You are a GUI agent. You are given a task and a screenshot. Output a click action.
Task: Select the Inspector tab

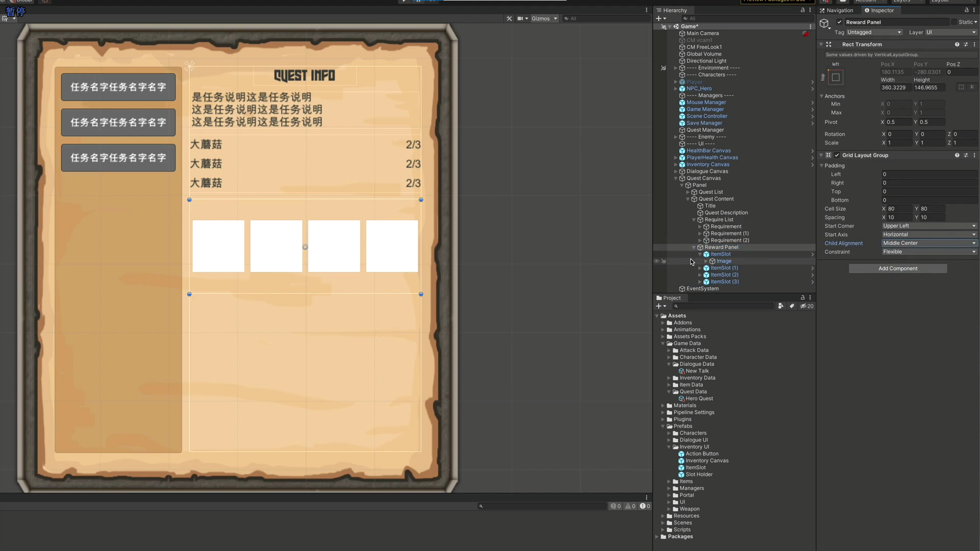pos(879,10)
